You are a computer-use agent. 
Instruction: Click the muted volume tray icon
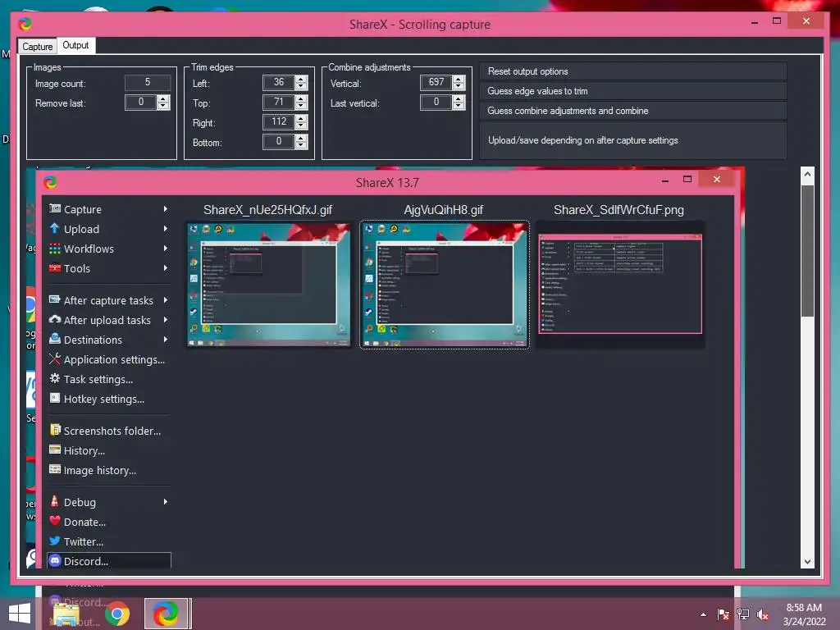coord(762,614)
